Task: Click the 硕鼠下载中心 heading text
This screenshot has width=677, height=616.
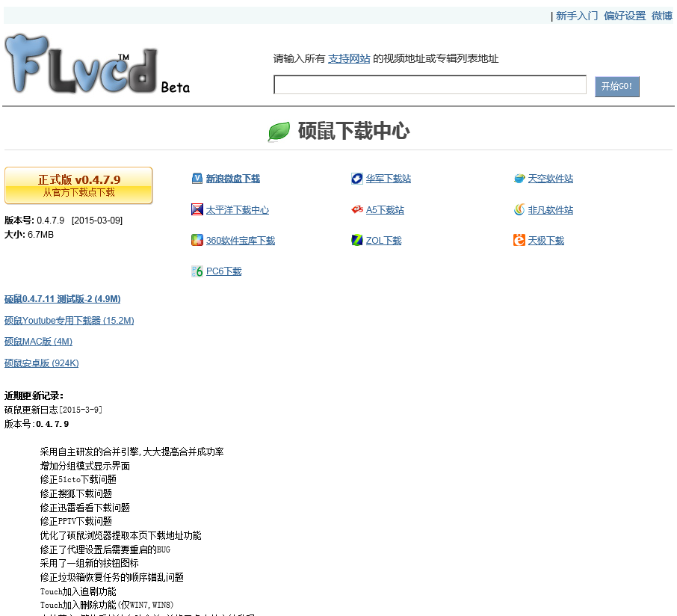Action: 353,131
